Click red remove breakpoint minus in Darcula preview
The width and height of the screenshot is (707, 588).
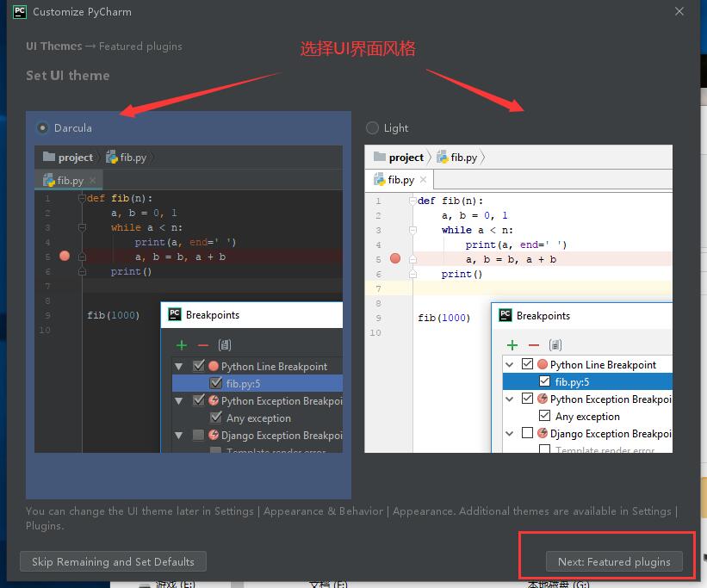pyautogui.click(x=203, y=345)
